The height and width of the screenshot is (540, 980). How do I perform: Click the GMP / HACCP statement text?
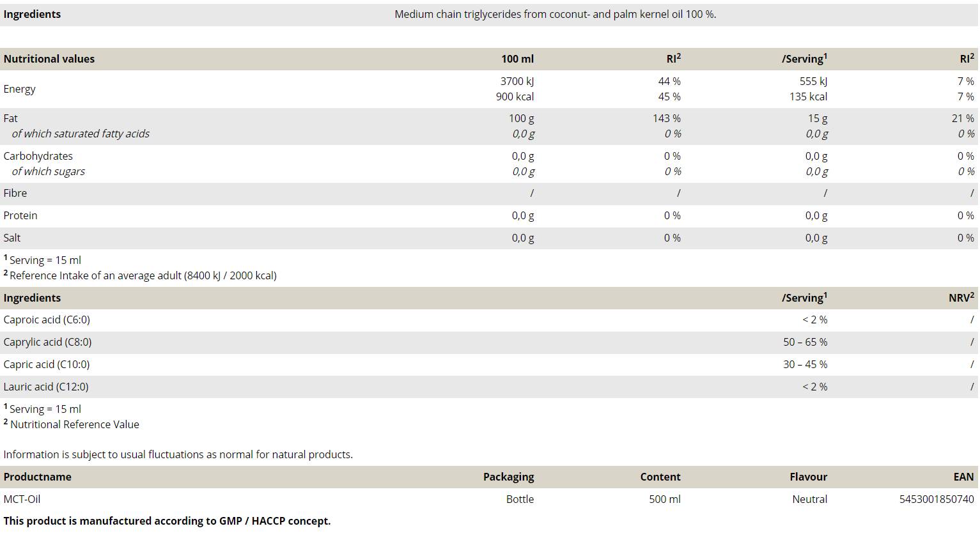(167, 521)
